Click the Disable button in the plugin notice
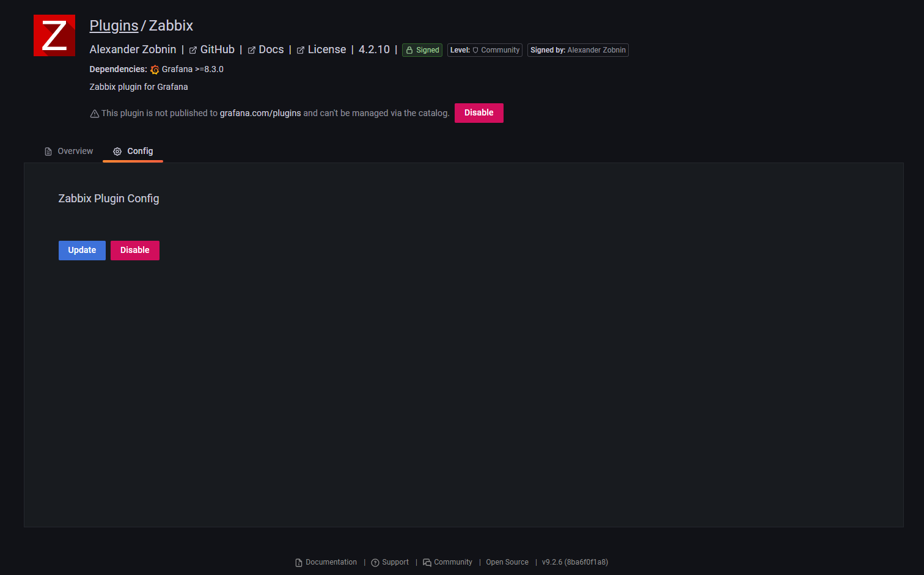 click(x=479, y=113)
